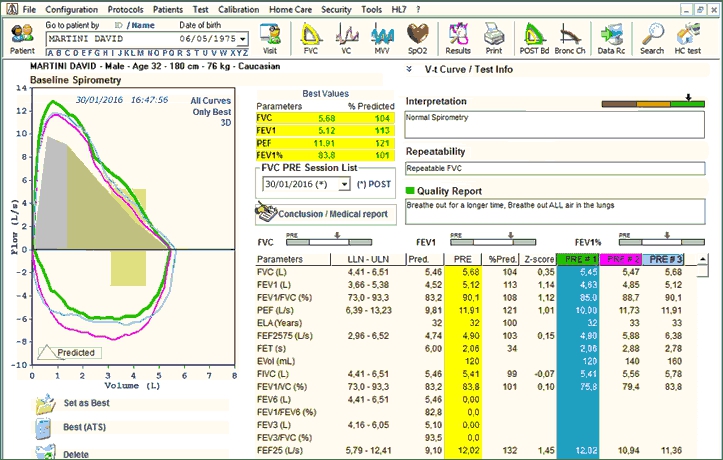The image size is (723, 460).
Task: Open the HC test tool
Action: (689, 36)
